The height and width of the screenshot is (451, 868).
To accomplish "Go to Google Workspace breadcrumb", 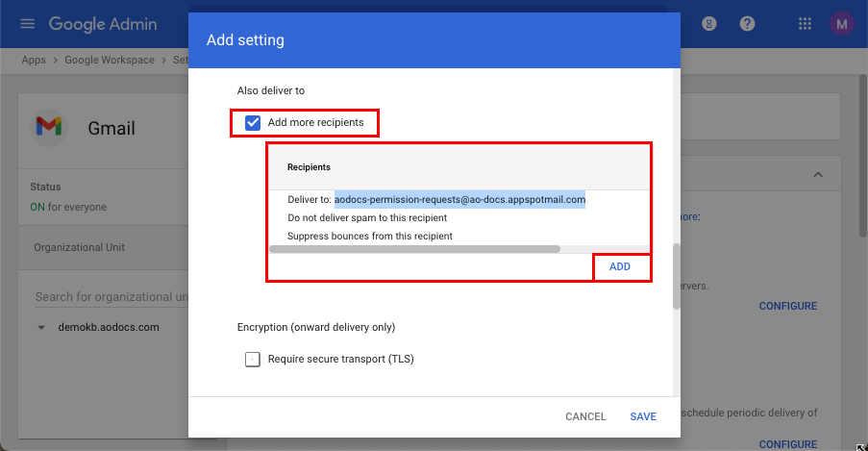I will pyautogui.click(x=110, y=60).
